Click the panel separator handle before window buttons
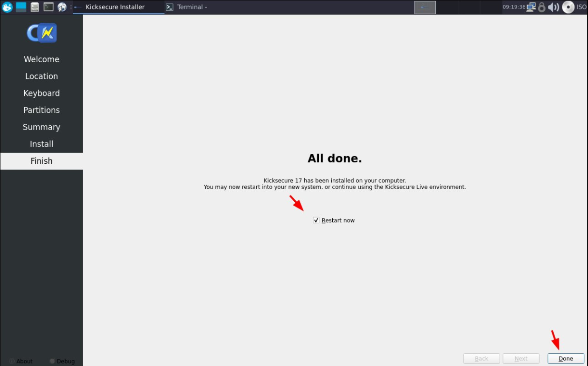 tap(71, 7)
